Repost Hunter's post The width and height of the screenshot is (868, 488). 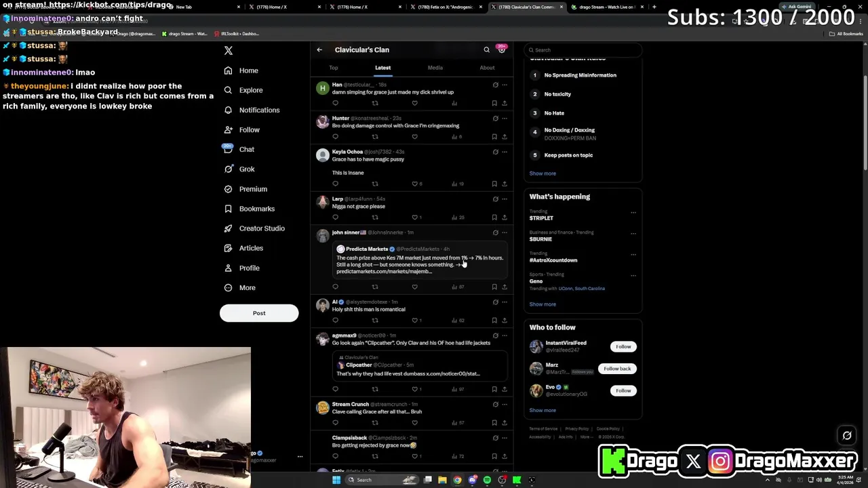click(x=375, y=137)
